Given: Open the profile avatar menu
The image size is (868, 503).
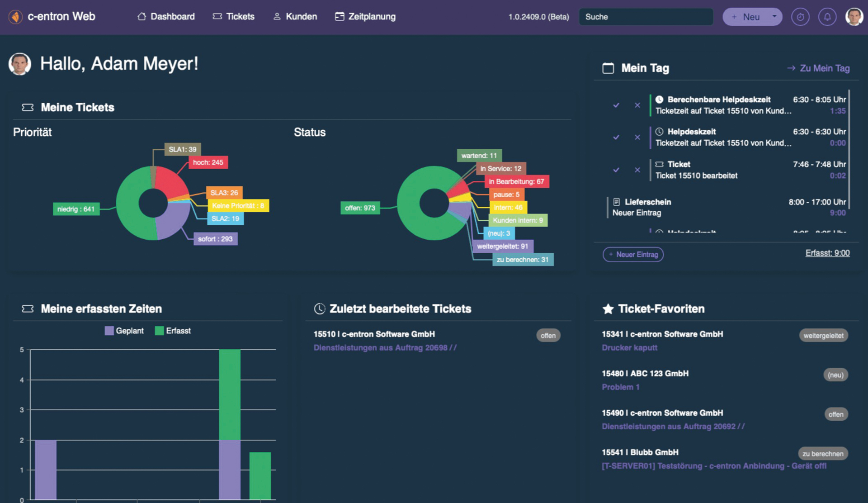Looking at the screenshot, I should pos(854,16).
